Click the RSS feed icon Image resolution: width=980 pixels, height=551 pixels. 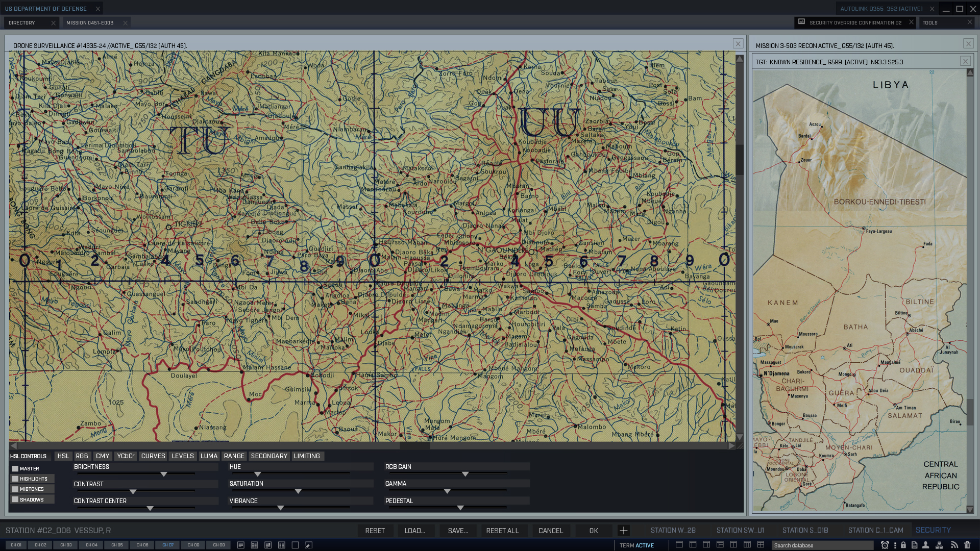coord(954,545)
